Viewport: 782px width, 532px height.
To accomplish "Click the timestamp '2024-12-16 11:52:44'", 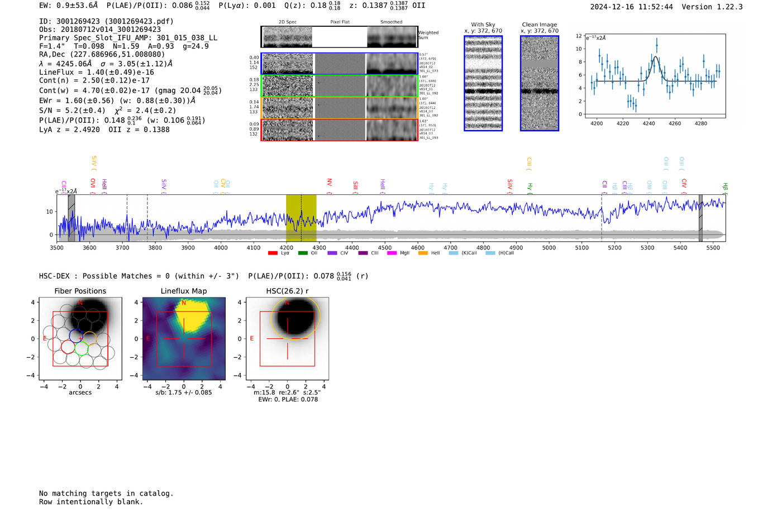I will 632,7.
